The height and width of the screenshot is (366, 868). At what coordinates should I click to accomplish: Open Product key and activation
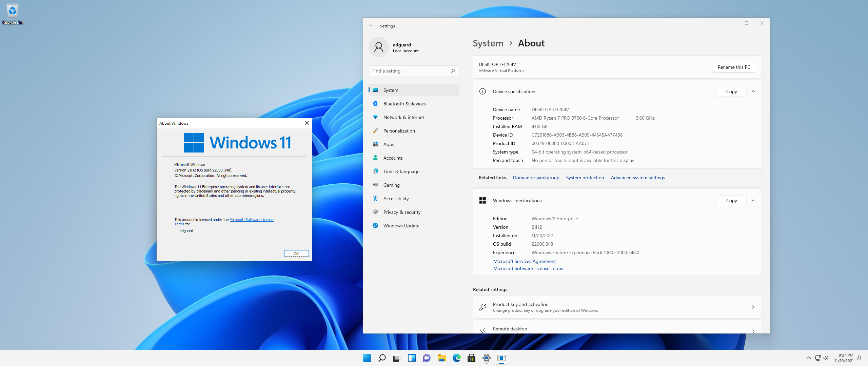(617, 307)
